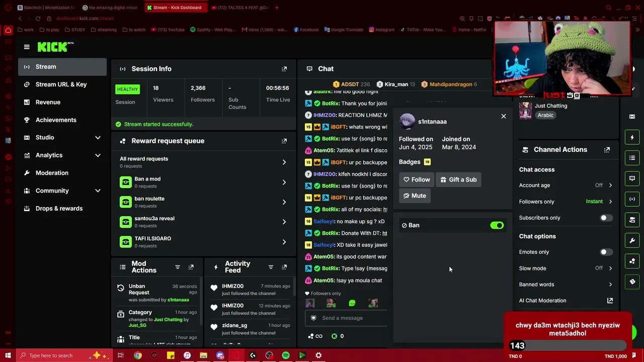644x362 pixels.
Task: Expand the ban roulette reward requests
Action: [x=284, y=202]
